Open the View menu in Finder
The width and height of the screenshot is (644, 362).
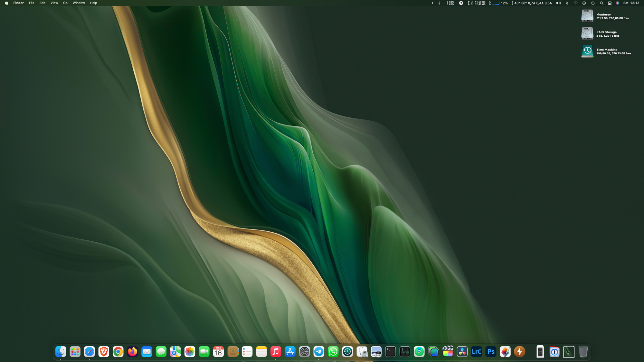click(54, 3)
